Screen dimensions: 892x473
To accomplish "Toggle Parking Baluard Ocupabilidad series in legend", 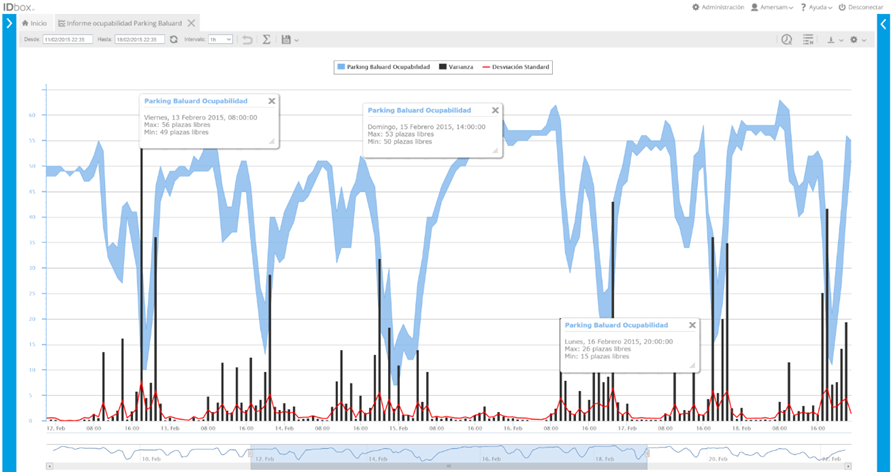I will (x=384, y=67).
